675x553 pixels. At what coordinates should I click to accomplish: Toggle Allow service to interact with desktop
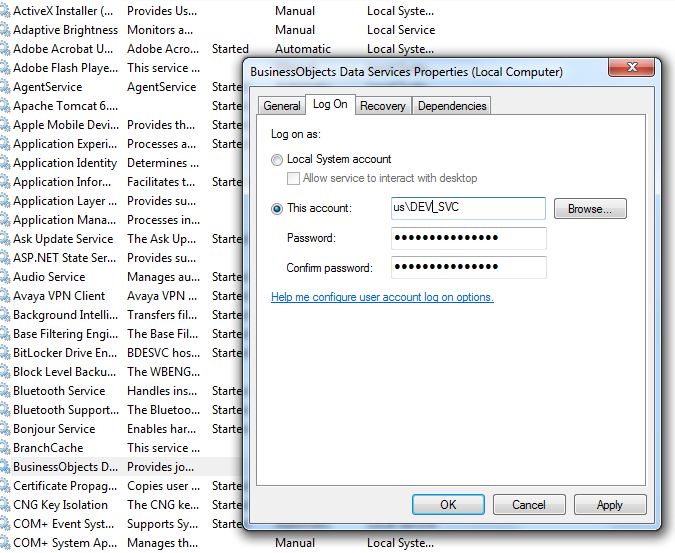tap(293, 178)
